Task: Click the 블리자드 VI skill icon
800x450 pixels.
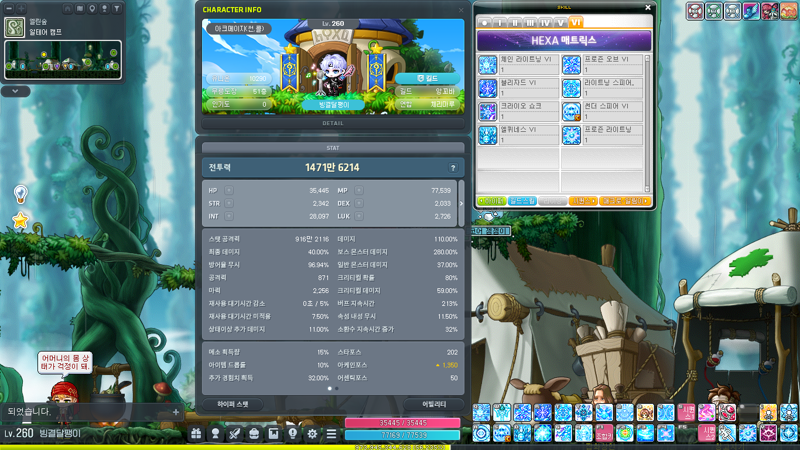Action: (488, 88)
